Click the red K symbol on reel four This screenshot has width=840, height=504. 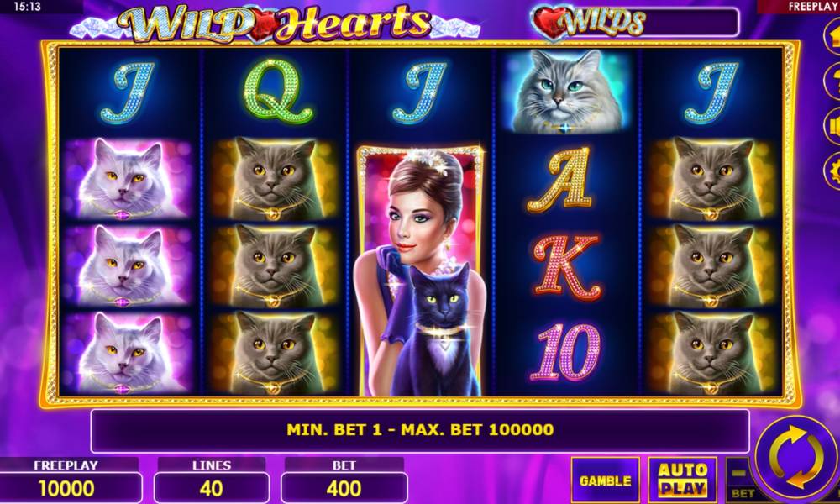point(567,266)
